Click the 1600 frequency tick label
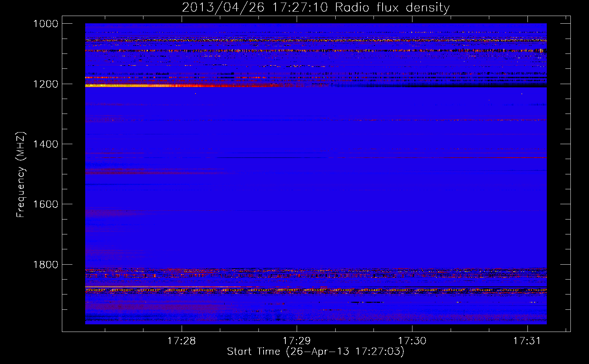Screen dimensions: 589x364 click(46, 204)
